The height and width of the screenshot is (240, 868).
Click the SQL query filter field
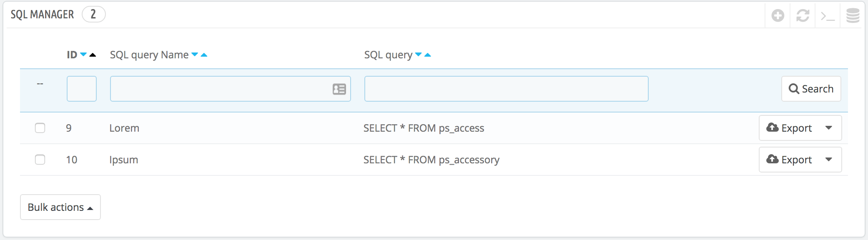pos(506,89)
